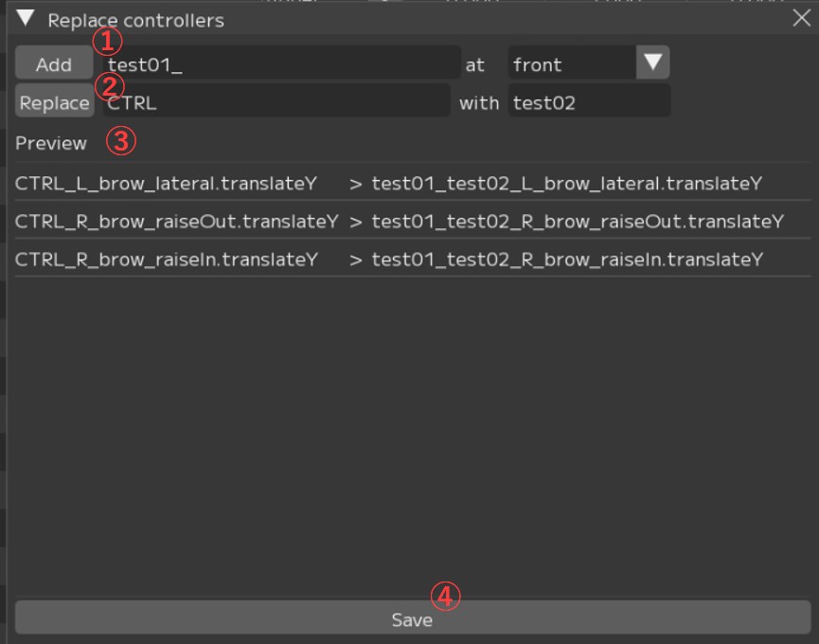This screenshot has width=819, height=644.
Task: Click red marker 4 above Save
Action: pyautogui.click(x=445, y=595)
